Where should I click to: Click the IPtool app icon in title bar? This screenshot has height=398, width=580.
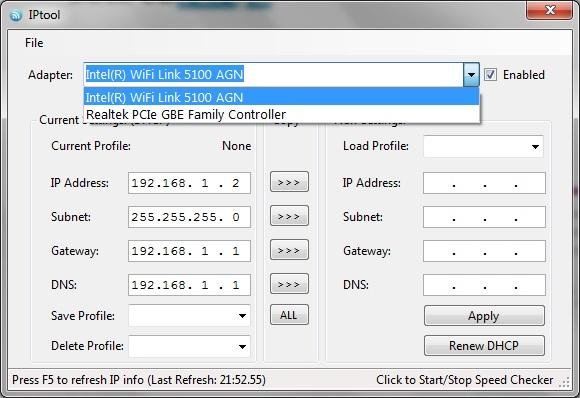[16, 15]
